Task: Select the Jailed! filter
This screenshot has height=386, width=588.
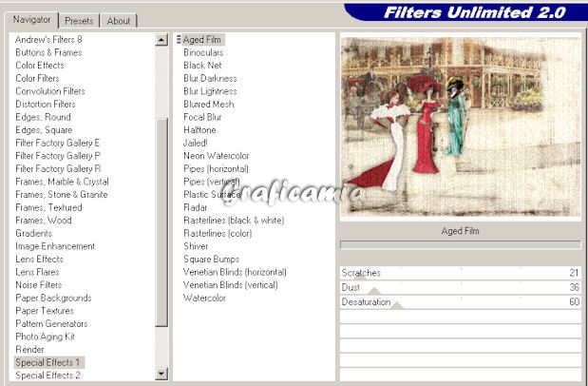Action: (x=195, y=143)
